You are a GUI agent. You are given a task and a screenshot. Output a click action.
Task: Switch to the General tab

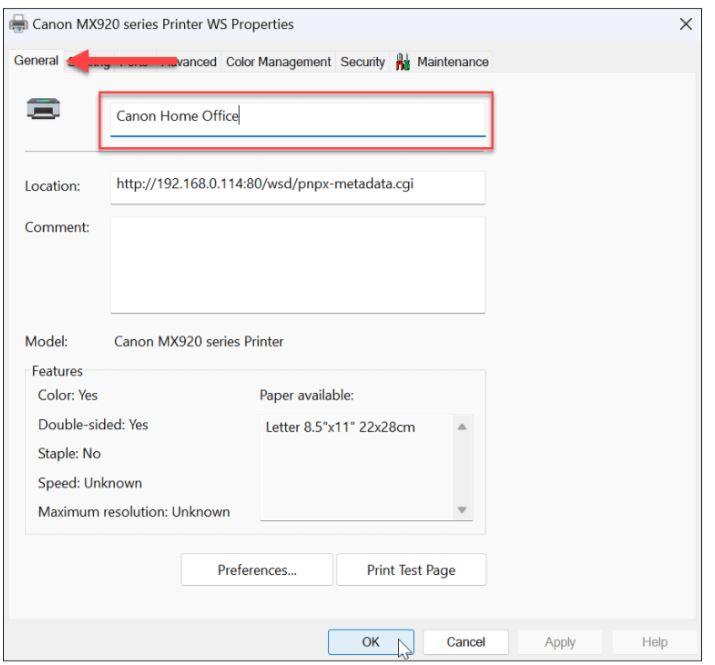[x=36, y=60]
